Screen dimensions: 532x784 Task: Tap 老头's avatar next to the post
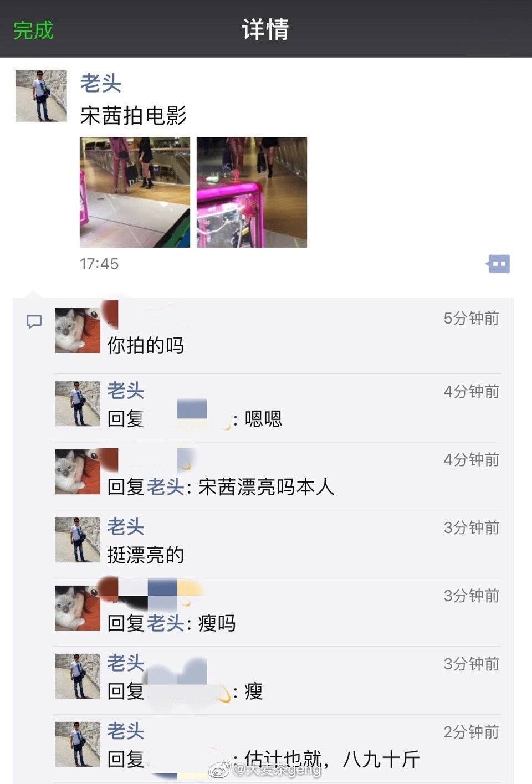click(41, 96)
